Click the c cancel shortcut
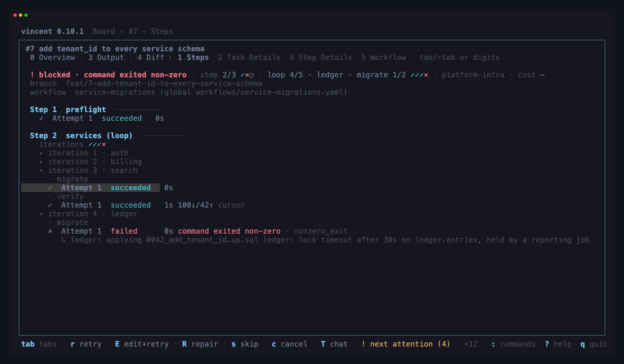The height and width of the screenshot is (364, 624). (289, 344)
